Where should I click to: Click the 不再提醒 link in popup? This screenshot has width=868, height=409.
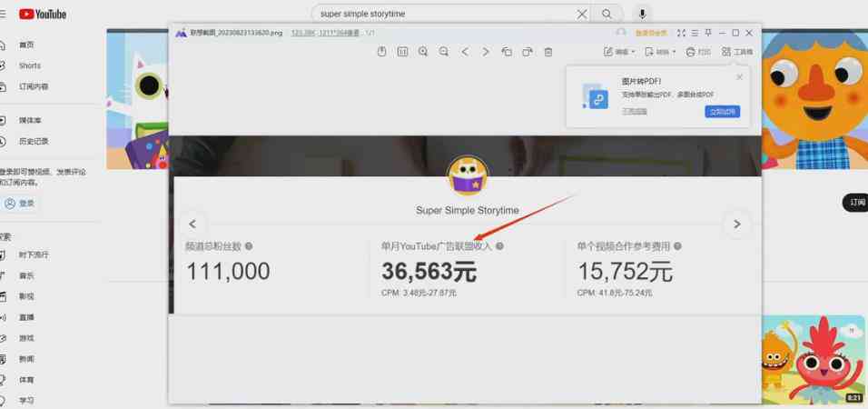(x=635, y=112)
